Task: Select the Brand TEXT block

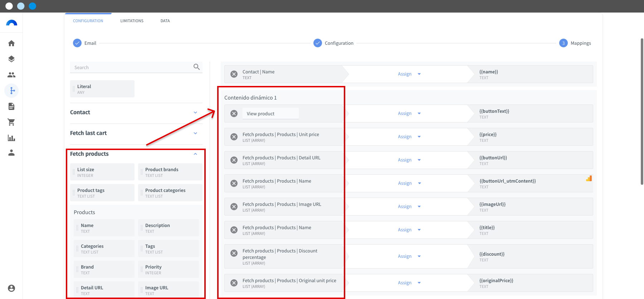Action: (104, 269)
